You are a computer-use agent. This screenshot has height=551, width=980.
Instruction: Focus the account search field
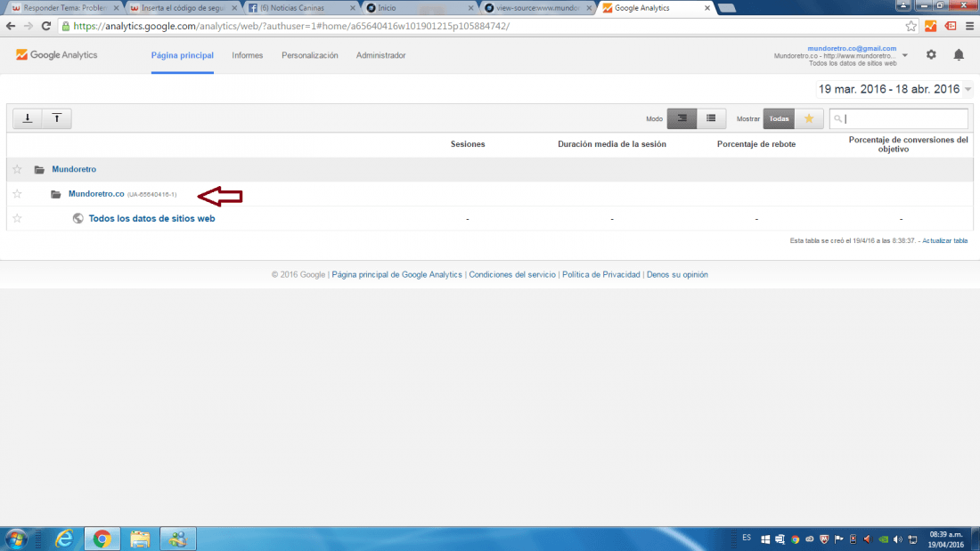899,118
